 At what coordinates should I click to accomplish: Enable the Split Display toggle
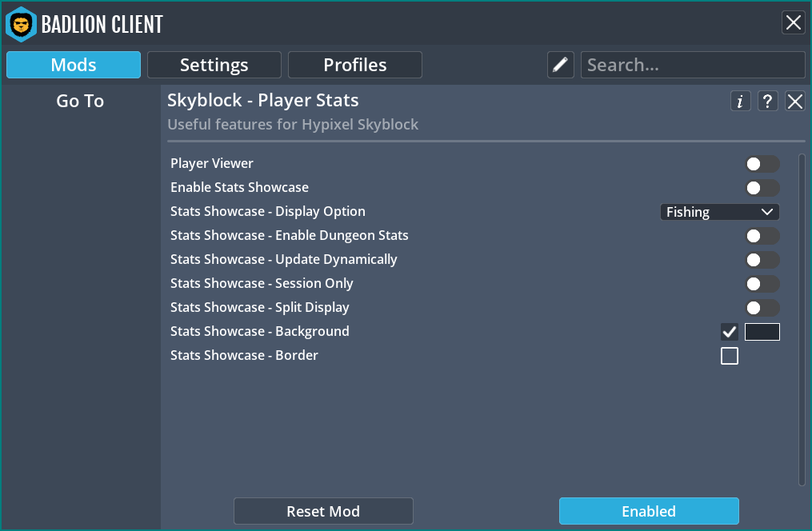762,308
